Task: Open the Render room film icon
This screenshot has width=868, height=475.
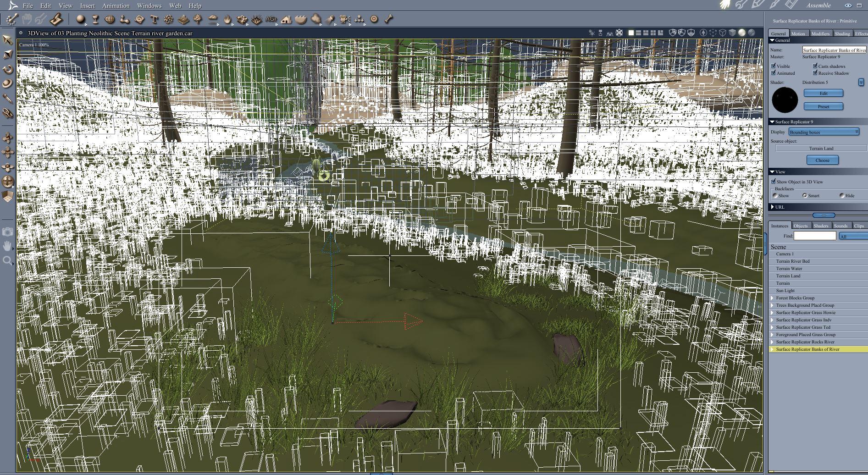Action: [x=791, y=5]
